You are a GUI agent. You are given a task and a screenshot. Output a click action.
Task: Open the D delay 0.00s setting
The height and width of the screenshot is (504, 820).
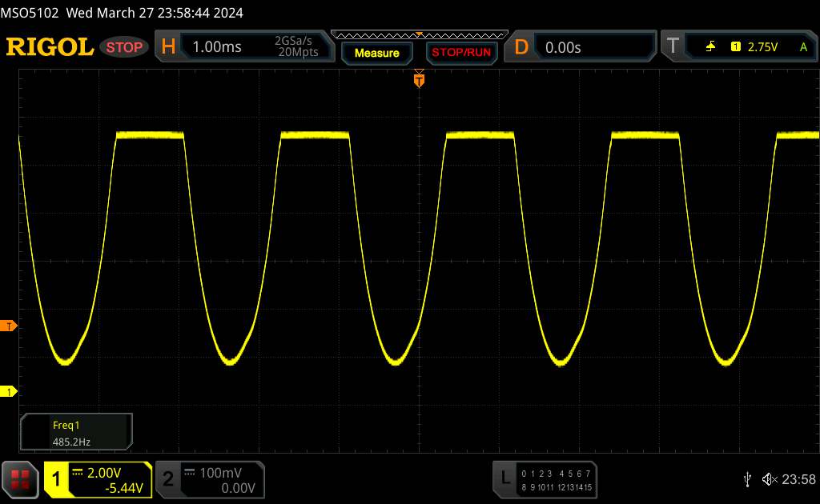[563, 47]
